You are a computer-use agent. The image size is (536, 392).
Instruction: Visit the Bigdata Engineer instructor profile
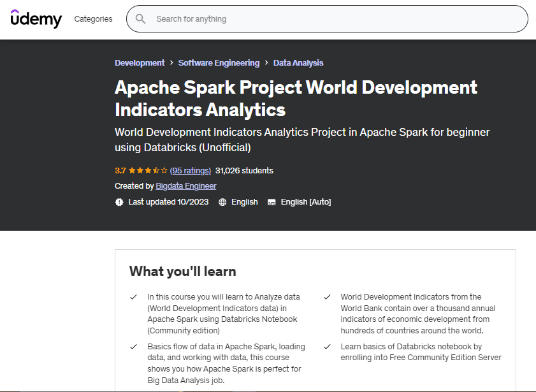(186, 186)
